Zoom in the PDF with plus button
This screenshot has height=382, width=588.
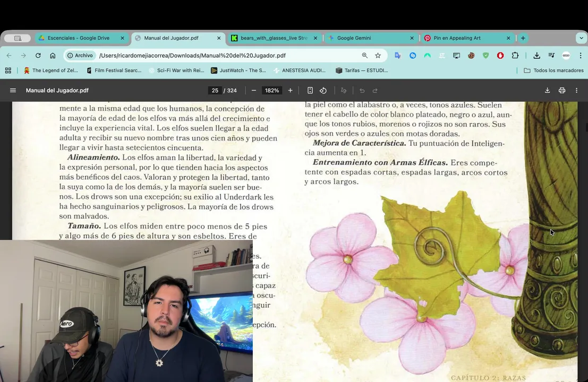click(x=290, y=90)
